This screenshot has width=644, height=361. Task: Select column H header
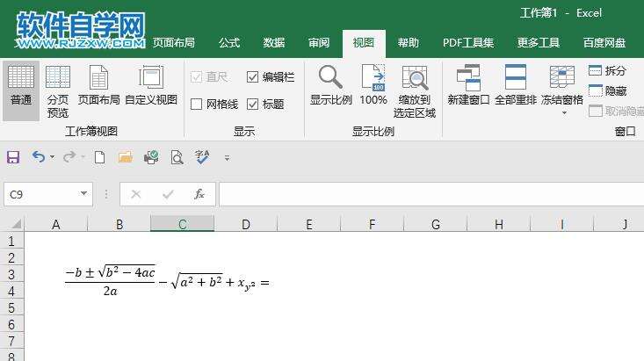click(x=499, y=224)
